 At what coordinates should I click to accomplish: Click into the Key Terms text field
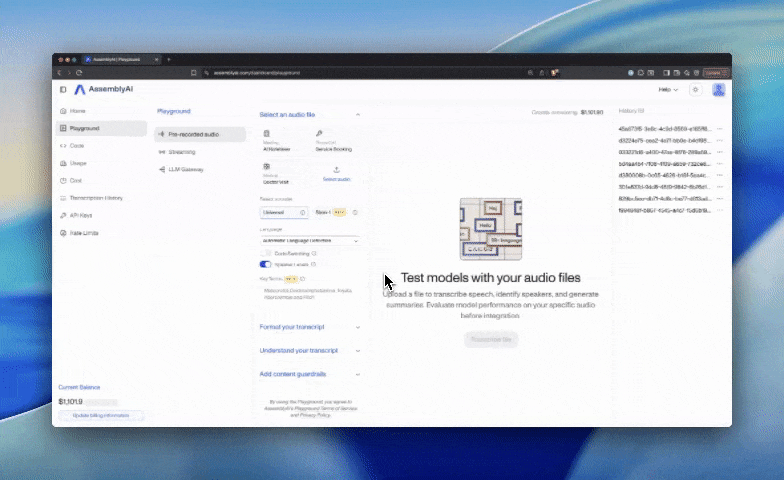tap(310, 294)
